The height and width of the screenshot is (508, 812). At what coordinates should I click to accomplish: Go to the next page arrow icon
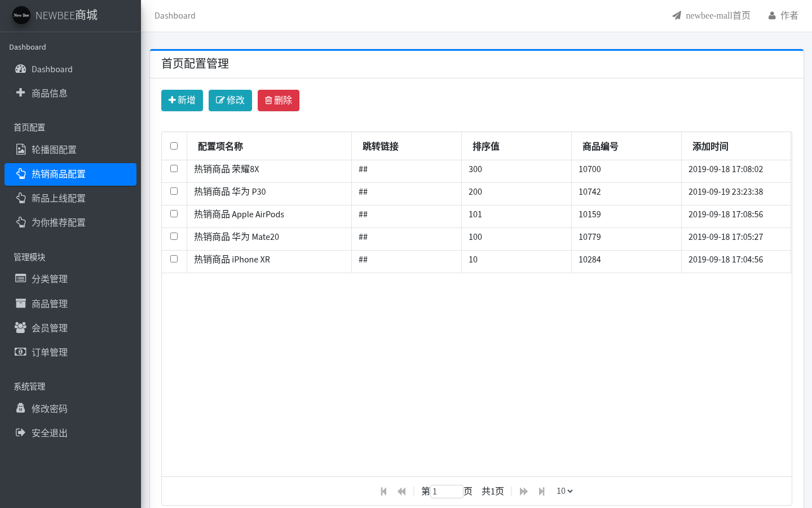coord(523,492)
